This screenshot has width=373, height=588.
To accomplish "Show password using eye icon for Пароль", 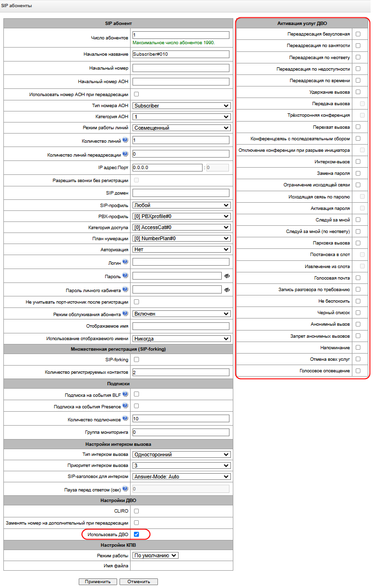I will coord(227,276).
